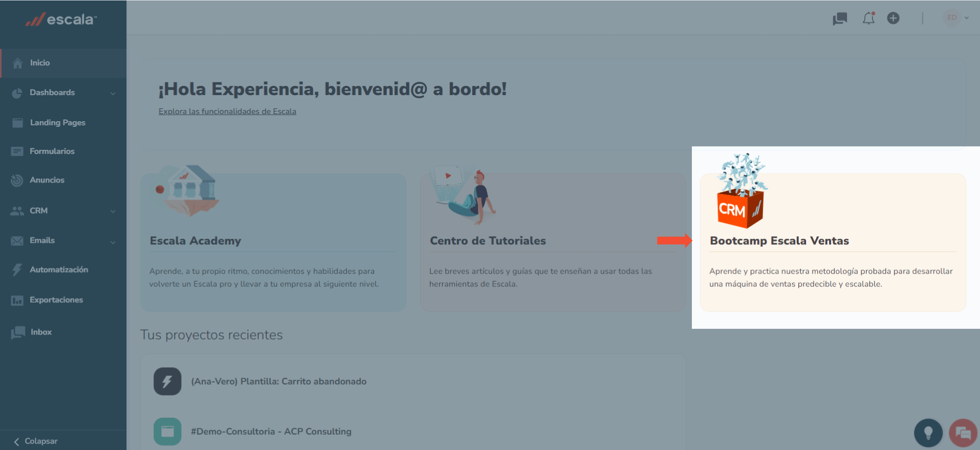Click the Inbox chat icon in sidebar
This screenshot has height=450, width=980.
click(x=18, y=332)
